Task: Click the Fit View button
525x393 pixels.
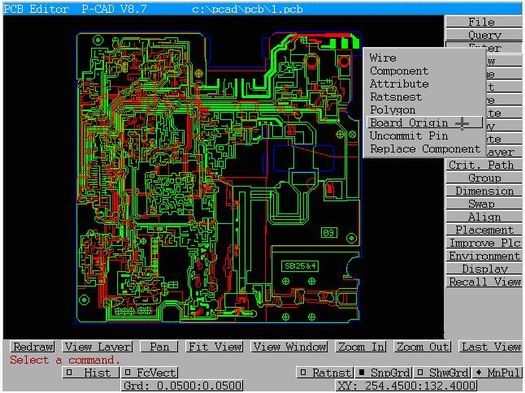Action: coord(215,347)
